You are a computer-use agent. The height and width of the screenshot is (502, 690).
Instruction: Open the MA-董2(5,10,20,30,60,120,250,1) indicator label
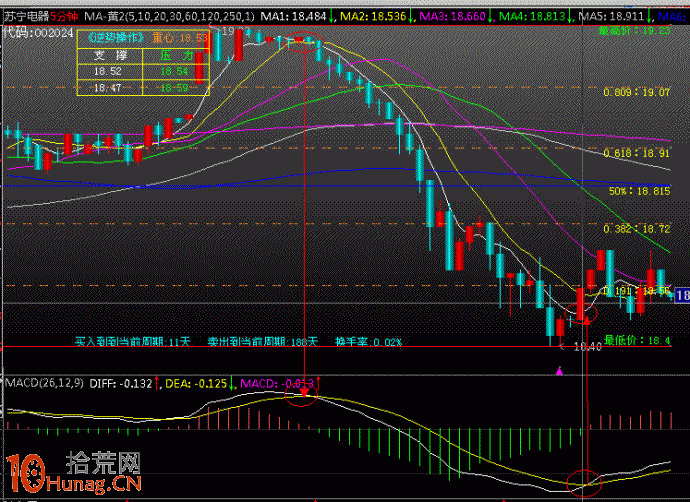tap(169, 17)
